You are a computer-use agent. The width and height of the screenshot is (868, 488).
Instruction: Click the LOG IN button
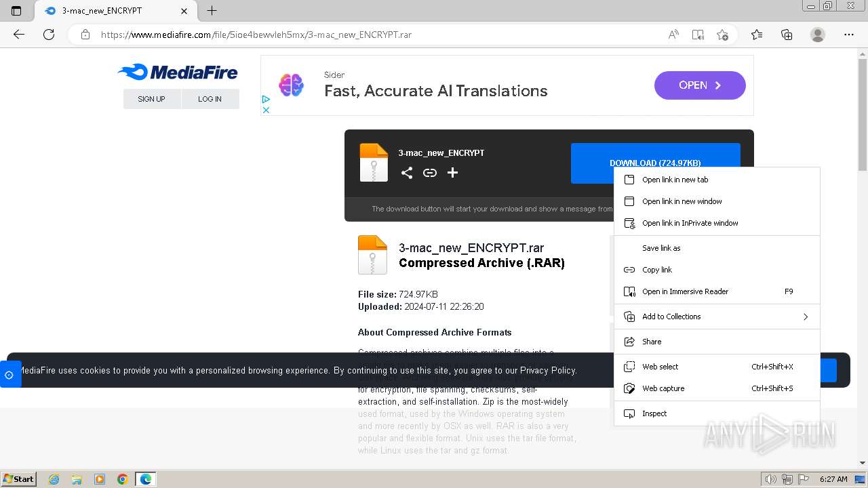pos(210,99)
